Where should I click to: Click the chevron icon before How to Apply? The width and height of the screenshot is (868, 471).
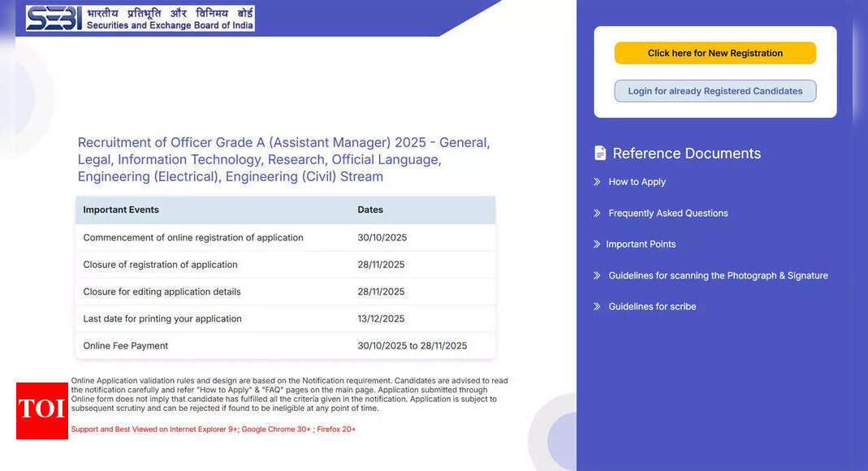coord(597,182)
